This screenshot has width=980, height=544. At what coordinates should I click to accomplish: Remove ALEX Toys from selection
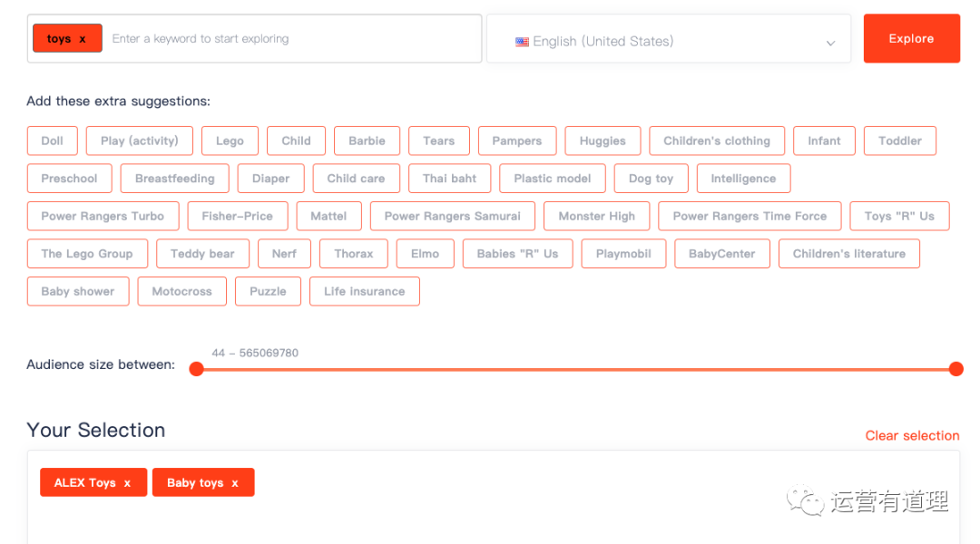127,483
